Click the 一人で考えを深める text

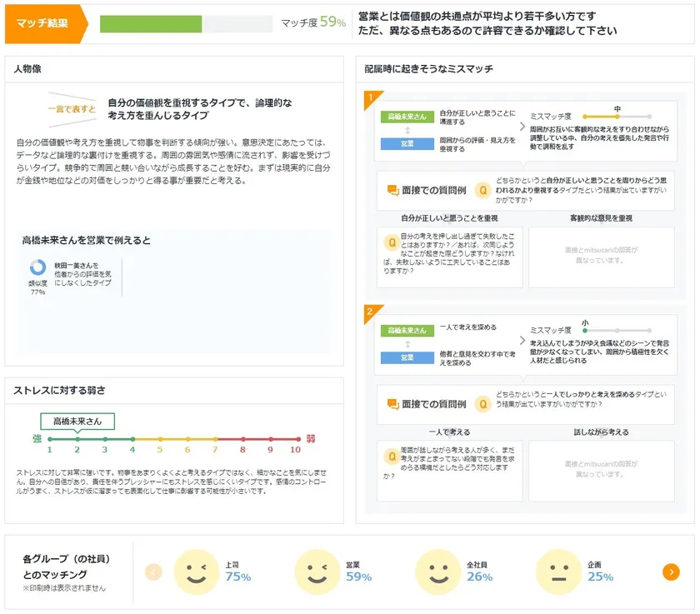467,327
